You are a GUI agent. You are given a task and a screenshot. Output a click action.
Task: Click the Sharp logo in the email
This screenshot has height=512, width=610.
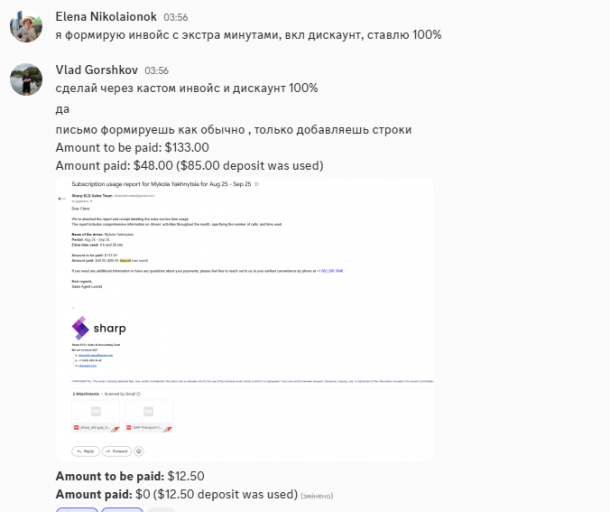98,328
